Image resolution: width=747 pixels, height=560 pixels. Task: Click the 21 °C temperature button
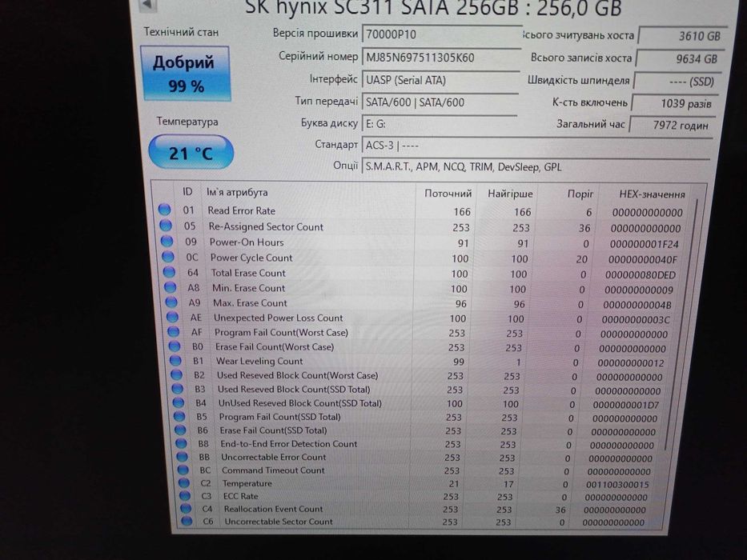coord(191,152)
